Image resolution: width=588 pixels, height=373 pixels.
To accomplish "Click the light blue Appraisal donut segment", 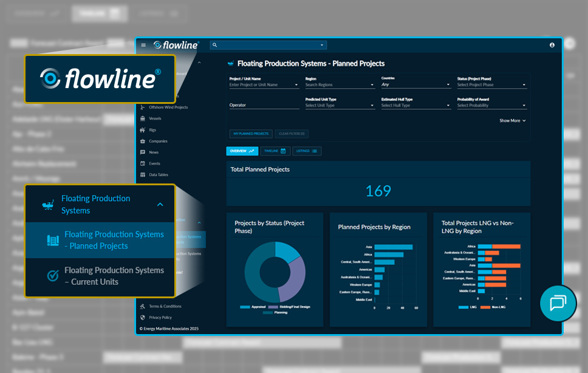I will coord(287,251).
